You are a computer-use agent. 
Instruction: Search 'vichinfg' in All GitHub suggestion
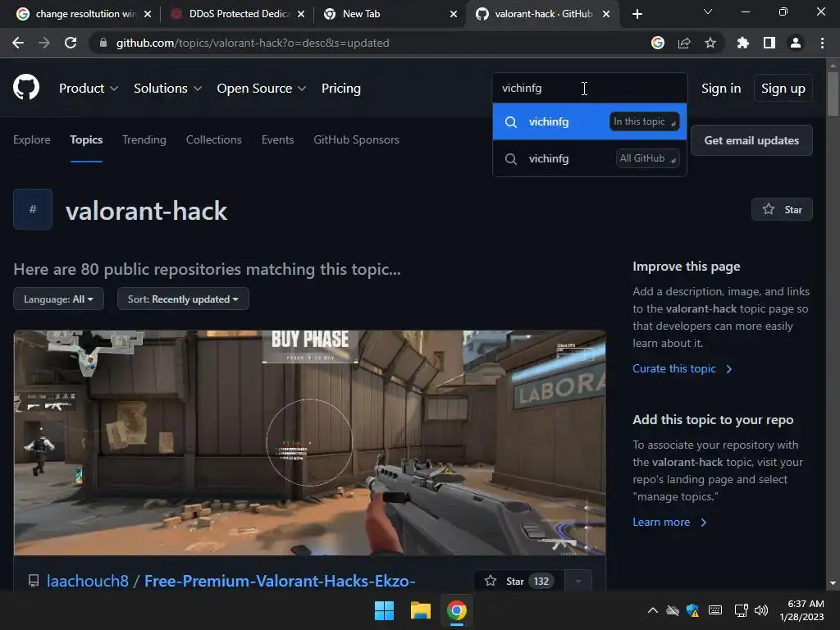pyautogui.click(x=590, y=158)
